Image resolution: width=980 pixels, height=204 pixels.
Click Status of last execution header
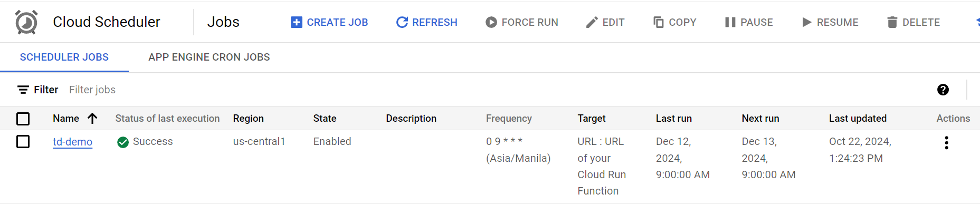click(x=167, y=119)
